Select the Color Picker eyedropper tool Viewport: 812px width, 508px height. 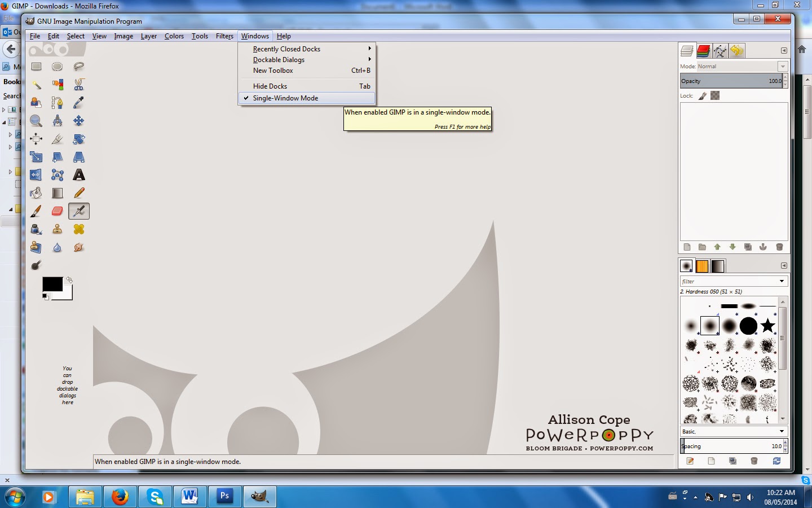79,103
